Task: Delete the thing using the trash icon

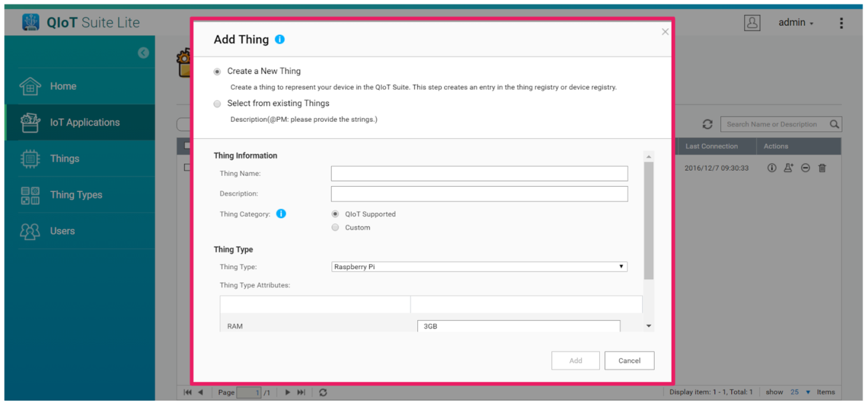Action: 823,168
